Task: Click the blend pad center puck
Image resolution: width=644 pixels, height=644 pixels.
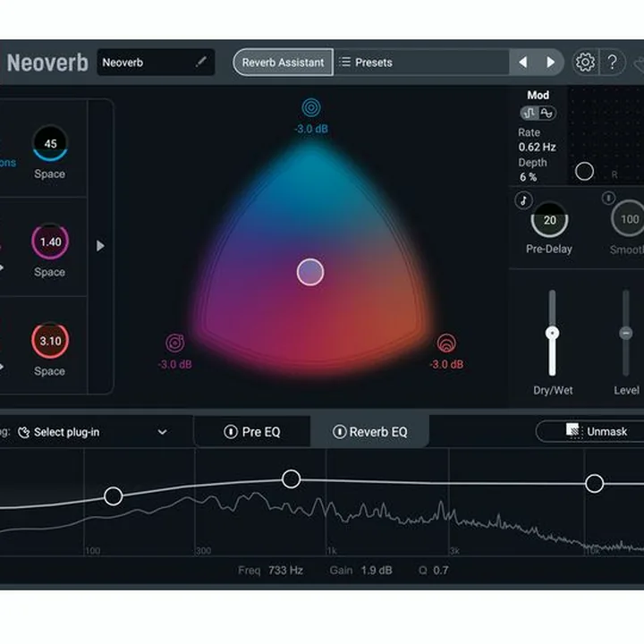Action: pos(310,272)
